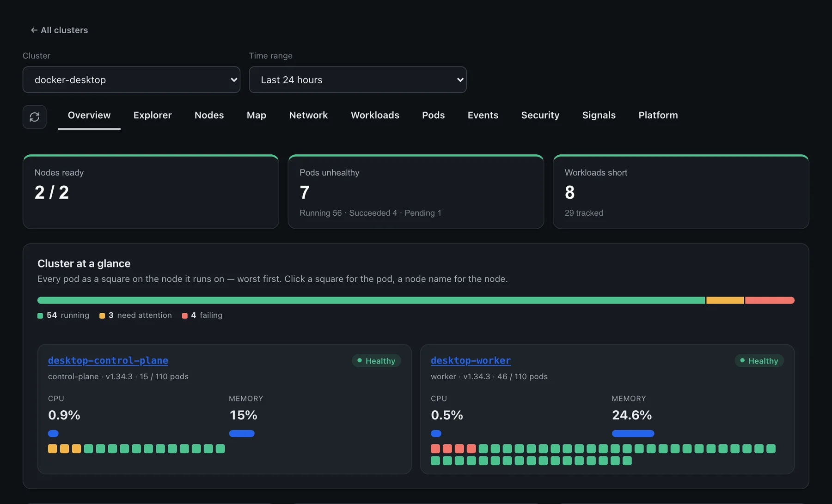Open the Security tab
This screenshot has width=832, height=504.
(540, 115)
